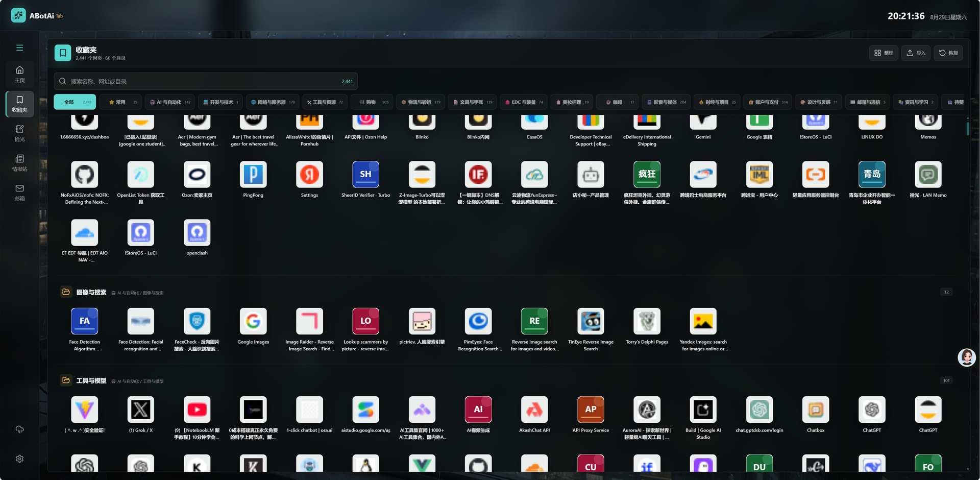Screen dimensions: 980x480
Task: Open 收藏夹 bookmarks in the sidebar
Action: [x=19, y=104]
